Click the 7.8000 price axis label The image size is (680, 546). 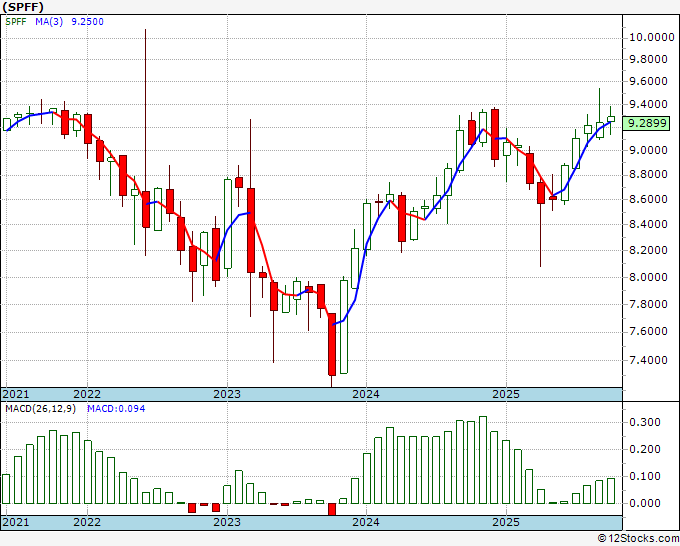point(649,304)
